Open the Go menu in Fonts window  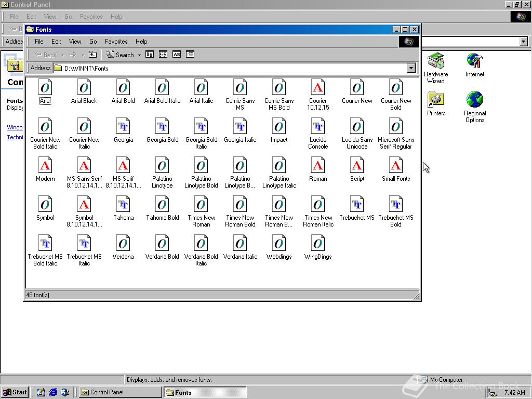(x=93, y=42)
